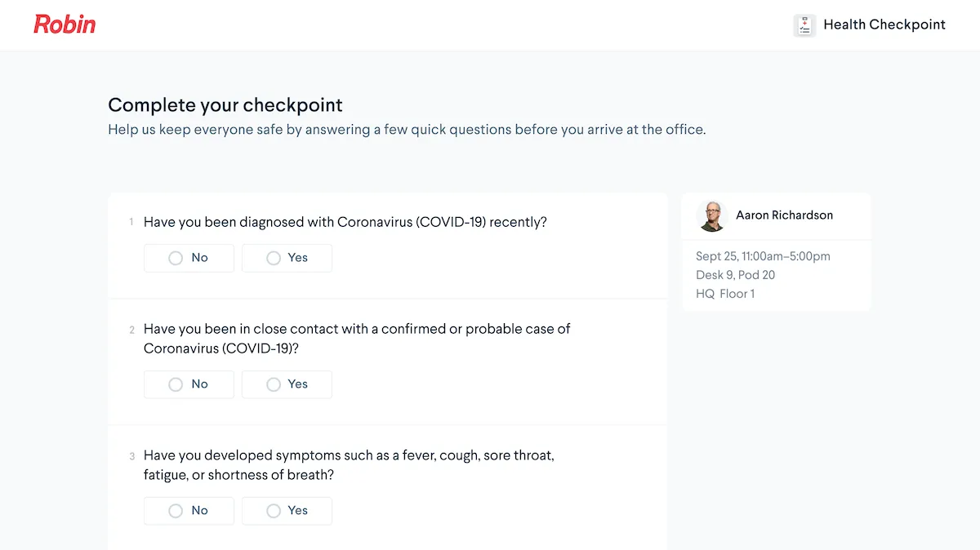Click the question 3 text about symptoms
This screenshot has height=550, width=980.
pos(349,465)
